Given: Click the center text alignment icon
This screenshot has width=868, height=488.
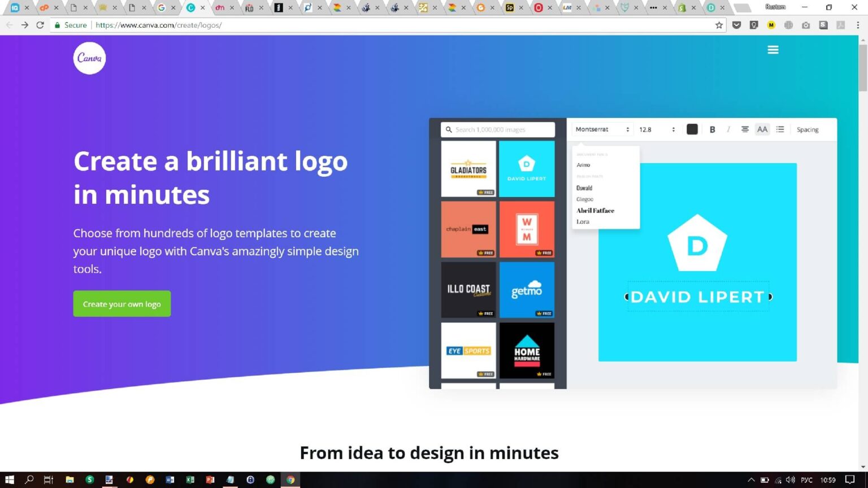Looking at the screenshot, I should [745, 129].
